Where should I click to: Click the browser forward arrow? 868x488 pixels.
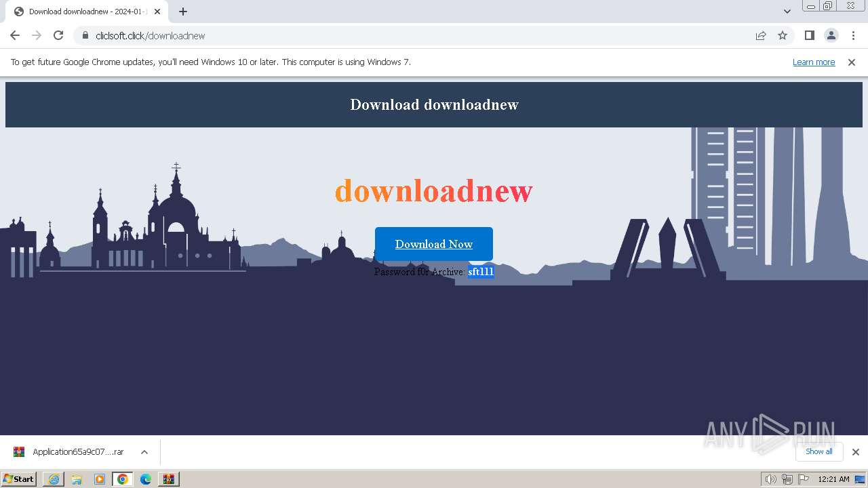pyautogui.click(x=37, y=35)
